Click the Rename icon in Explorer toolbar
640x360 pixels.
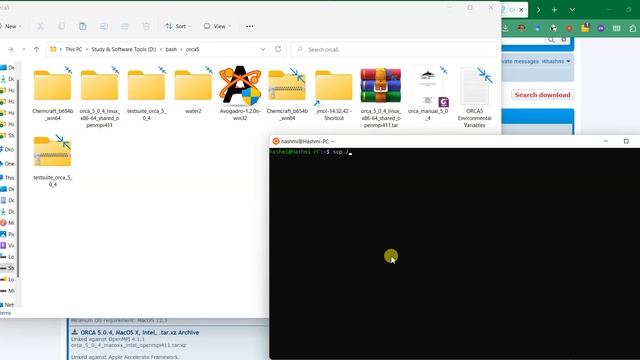(104, 26)
